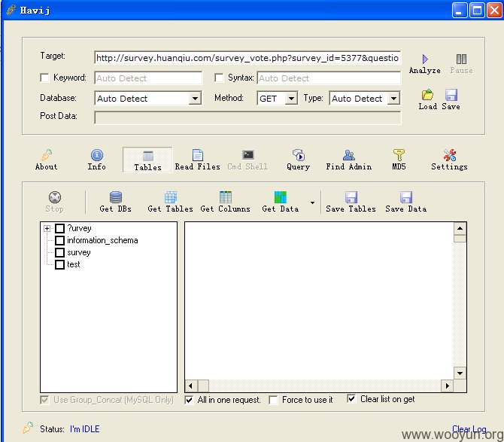The image size is (504, 442).
Task: Click into the Target URL field
Action: (247, 58)
